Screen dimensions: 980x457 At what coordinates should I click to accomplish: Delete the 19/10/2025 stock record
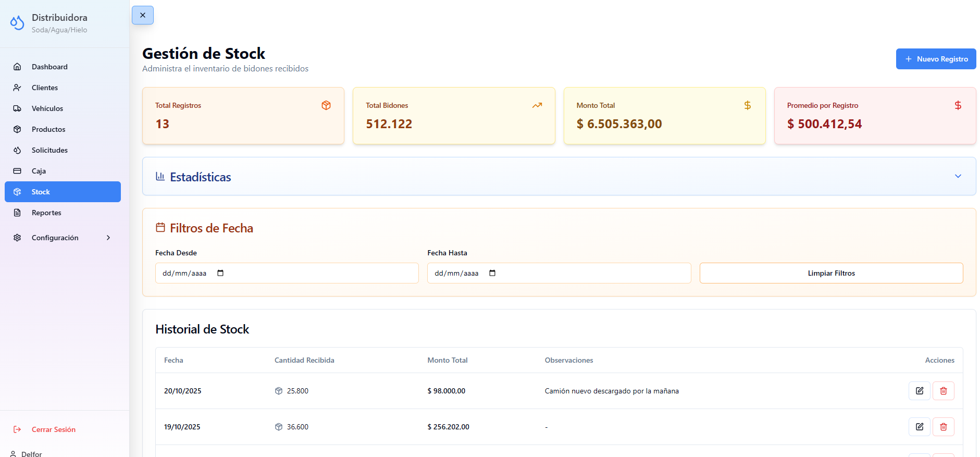[943, 427]
